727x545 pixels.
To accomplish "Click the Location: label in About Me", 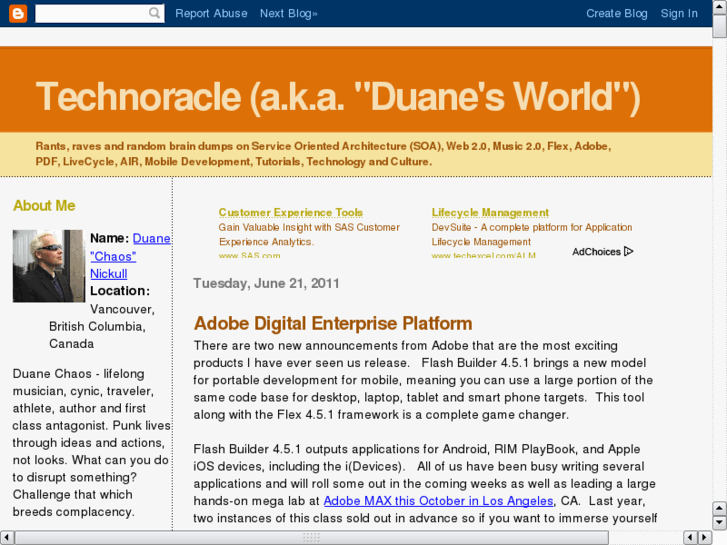I will (120, 291).
